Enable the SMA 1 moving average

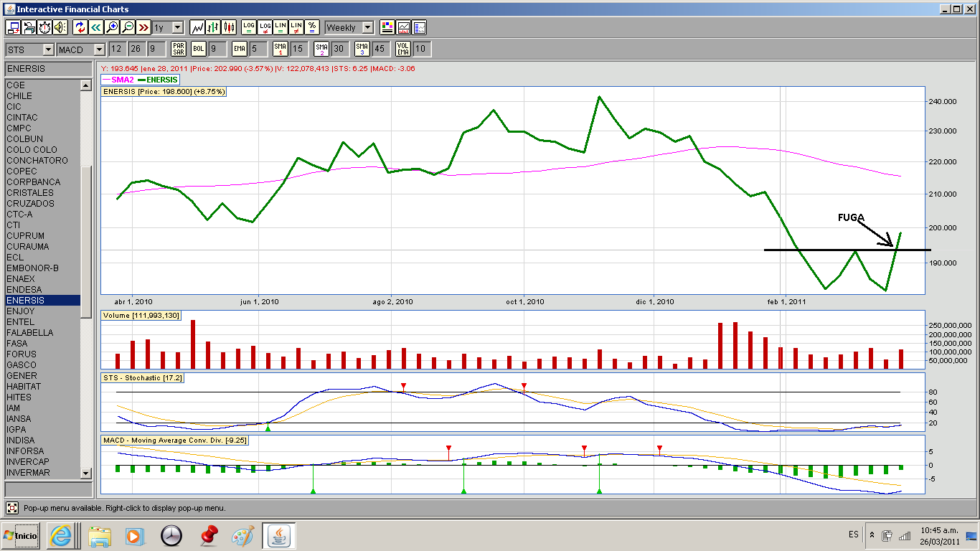tap(280, 49)
